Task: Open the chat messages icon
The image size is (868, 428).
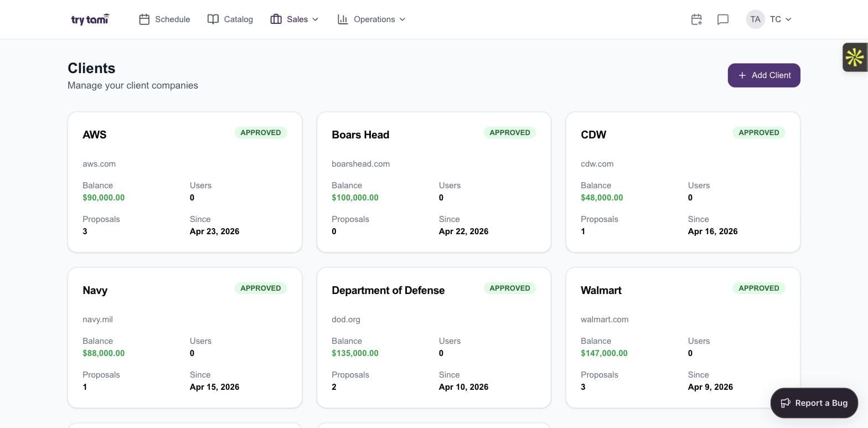Action: coord(723,19)
